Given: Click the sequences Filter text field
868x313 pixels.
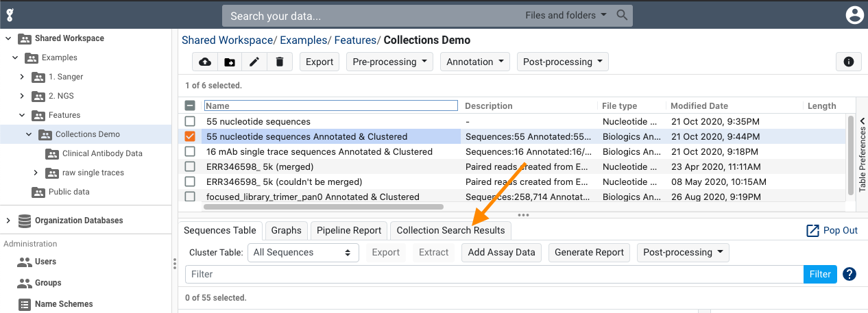Looking at the screenshot, I should (494, 274).
